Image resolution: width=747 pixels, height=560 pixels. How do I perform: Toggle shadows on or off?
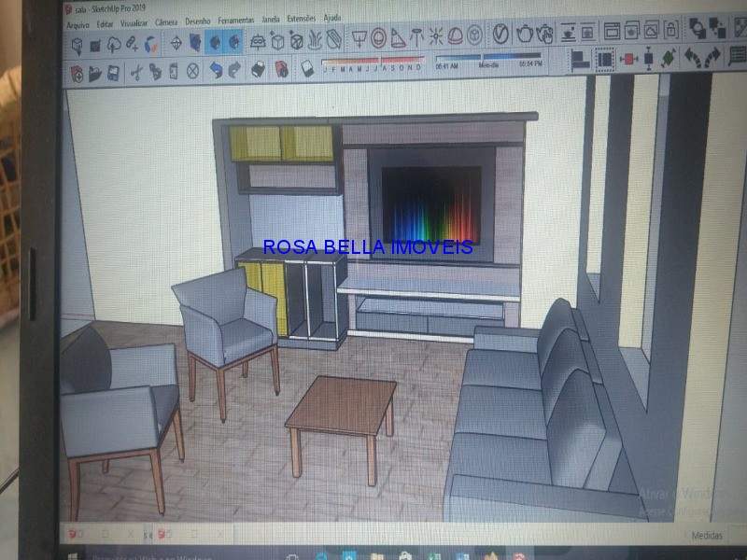coord(308,68)
